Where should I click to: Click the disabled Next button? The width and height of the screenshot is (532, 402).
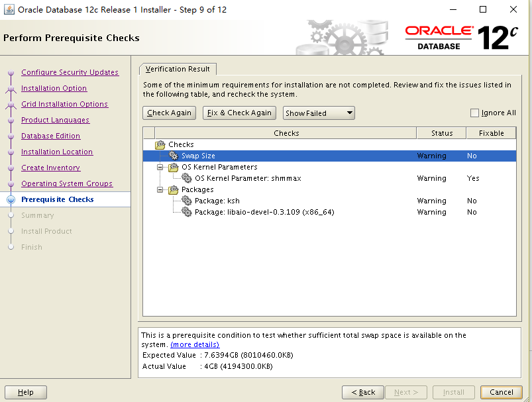click(406, 392)
